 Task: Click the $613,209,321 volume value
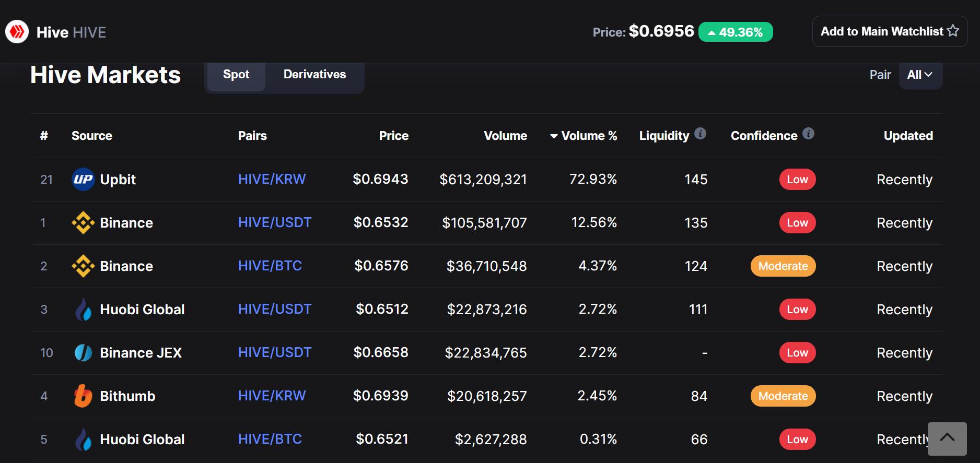(x=483, y=180)
